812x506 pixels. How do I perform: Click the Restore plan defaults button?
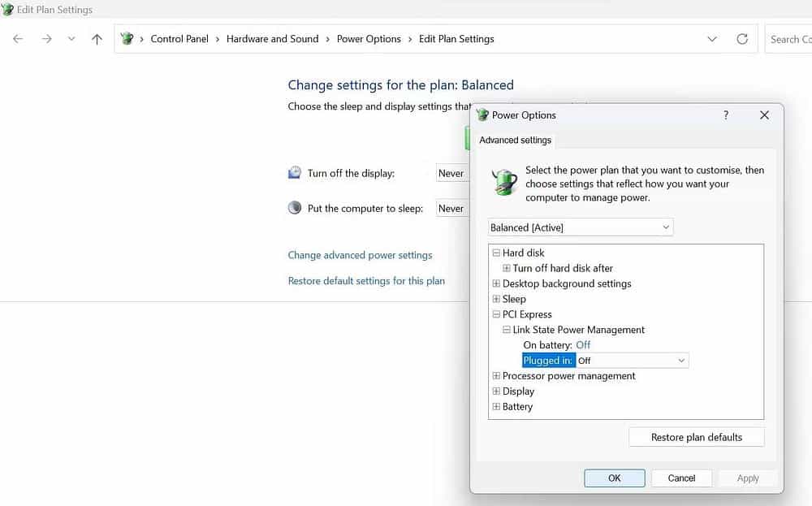pos(696,437)
